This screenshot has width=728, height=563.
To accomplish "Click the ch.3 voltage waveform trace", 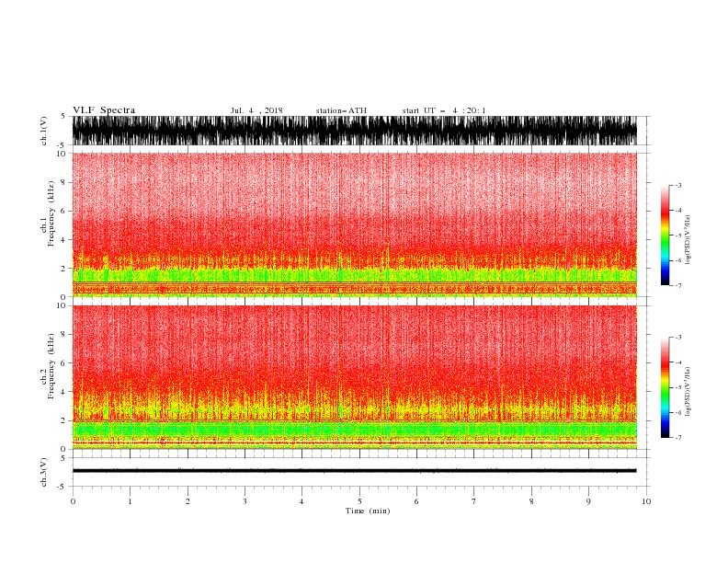I will (355, 471).
